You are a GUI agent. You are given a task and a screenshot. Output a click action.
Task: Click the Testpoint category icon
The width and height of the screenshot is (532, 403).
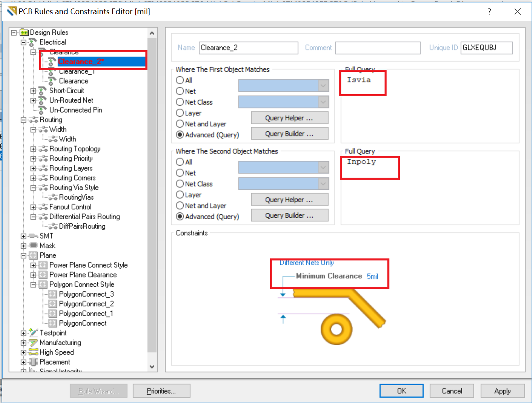click(x=34, y=333)
